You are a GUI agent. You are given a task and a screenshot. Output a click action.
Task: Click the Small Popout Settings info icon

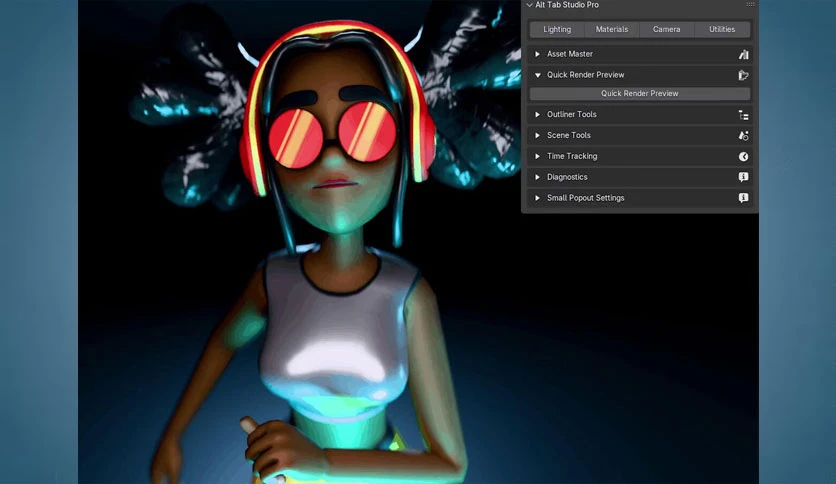tap(743, 198)
